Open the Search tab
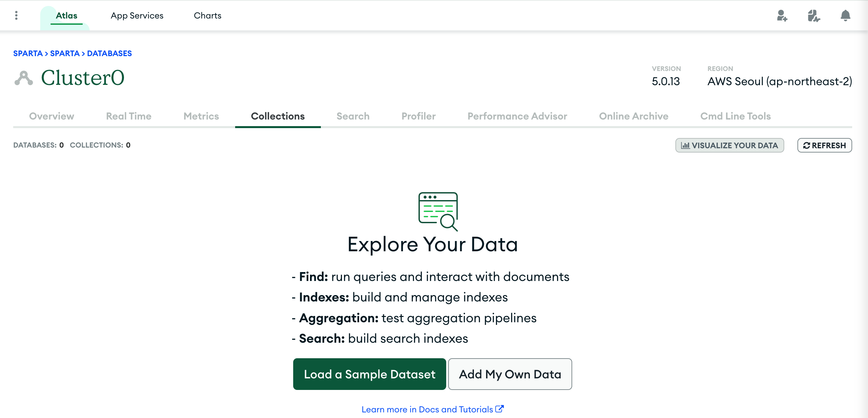The width and height of the screenshot is (868, 418). pos(353,116)
